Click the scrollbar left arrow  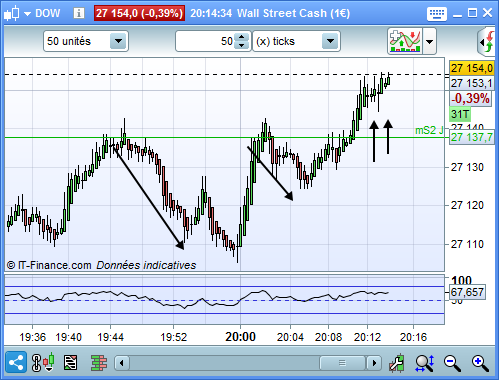[122, 363]
